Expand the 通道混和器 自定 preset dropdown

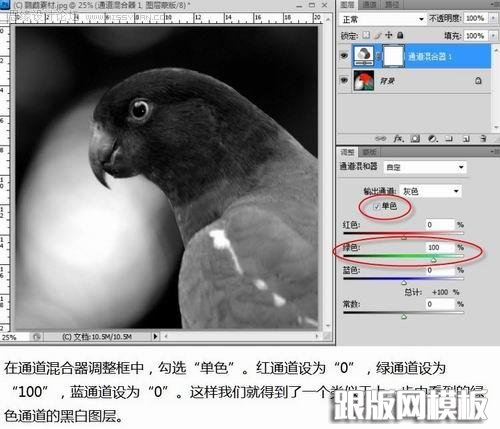pos(425,167)
